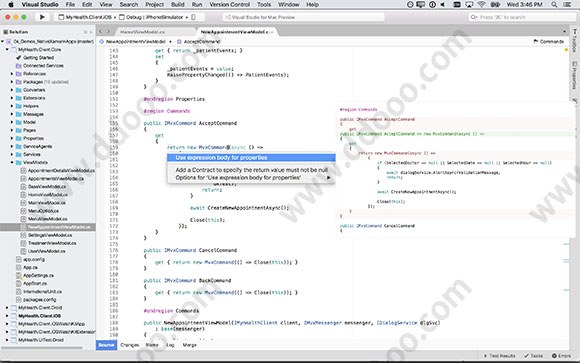This screenshot has height=363, width=580.
Task: Open Notification Center list icon
Action: tap(567, 4)
